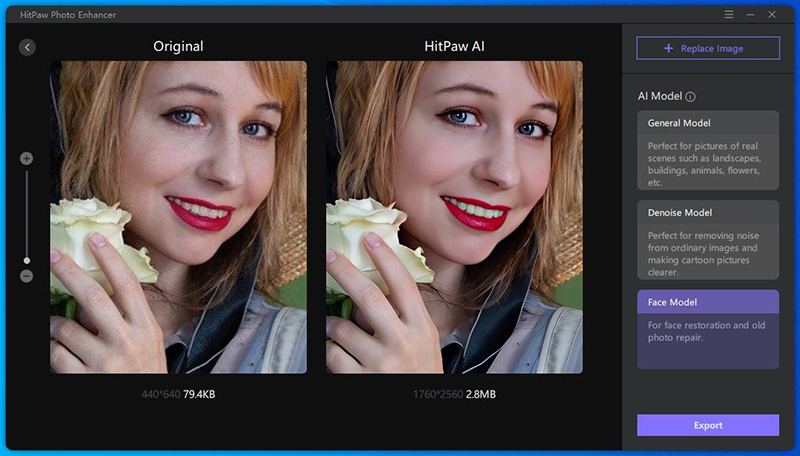800x456 pixels.
Task: Click the Replace Image button
Action: click(708, 48)
